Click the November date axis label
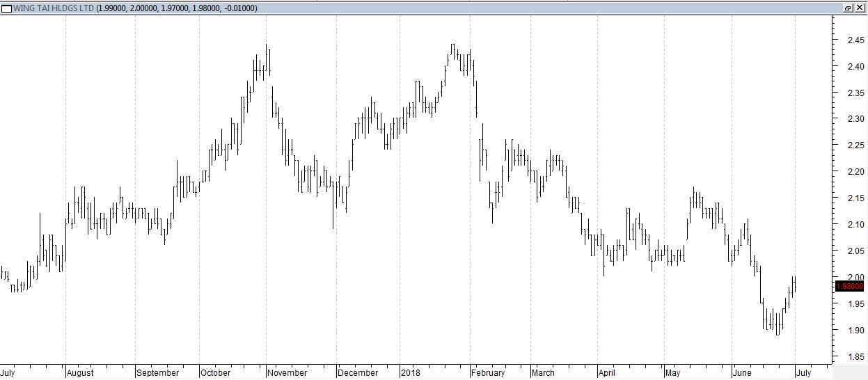868x380 pixels. coord(287,373)
